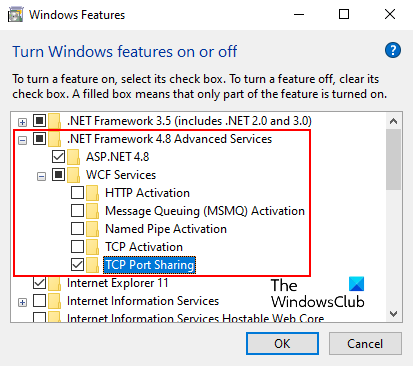Minimize the Windows Features window
Viewport: 413px width, 366px height.
click(299, 15)
